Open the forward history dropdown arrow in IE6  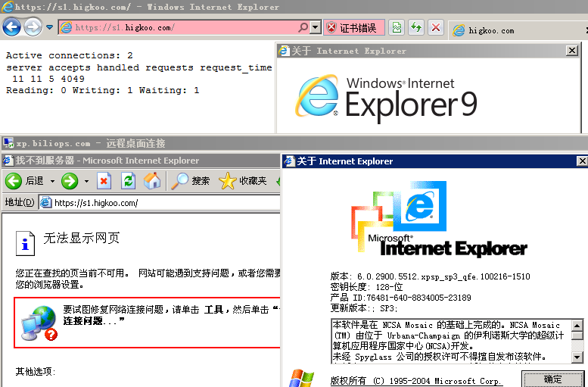coord(86,181)
